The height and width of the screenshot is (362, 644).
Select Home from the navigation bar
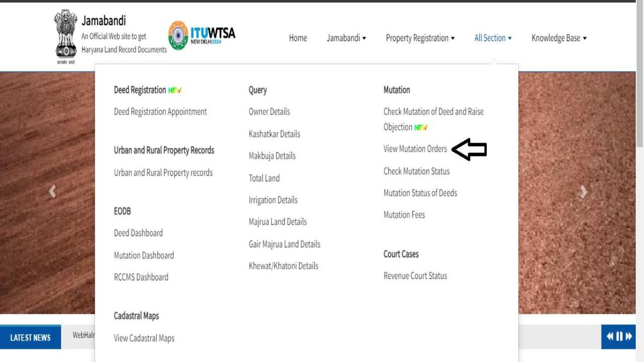click(298, 38)
